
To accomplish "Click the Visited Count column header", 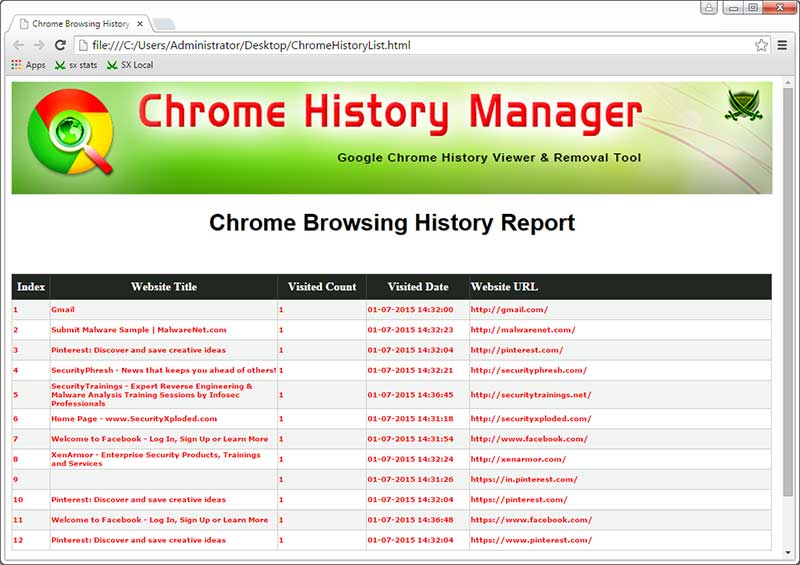I will coord(322,287).
